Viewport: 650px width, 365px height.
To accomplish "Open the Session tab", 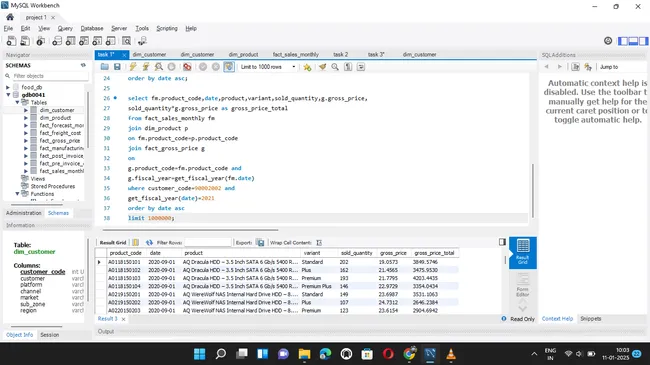I will click(x=50, y=335).
